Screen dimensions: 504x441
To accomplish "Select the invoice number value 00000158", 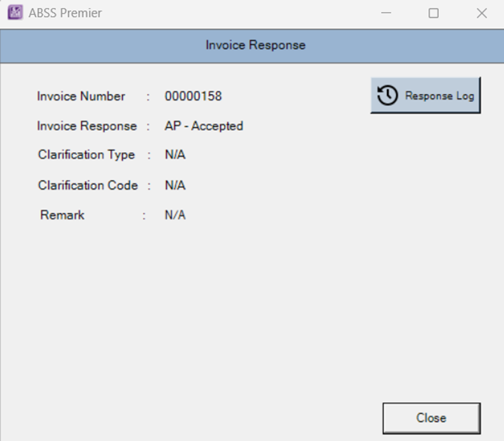I will [x=193, y=96].
